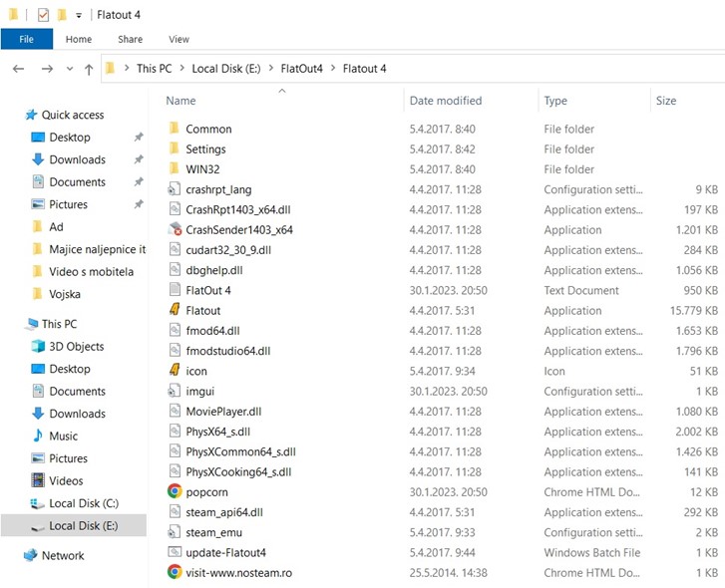Screen dimensions: 725x588
Task: Click the popcorn Chrome HTML icon
Action: [x=174, y=492]
